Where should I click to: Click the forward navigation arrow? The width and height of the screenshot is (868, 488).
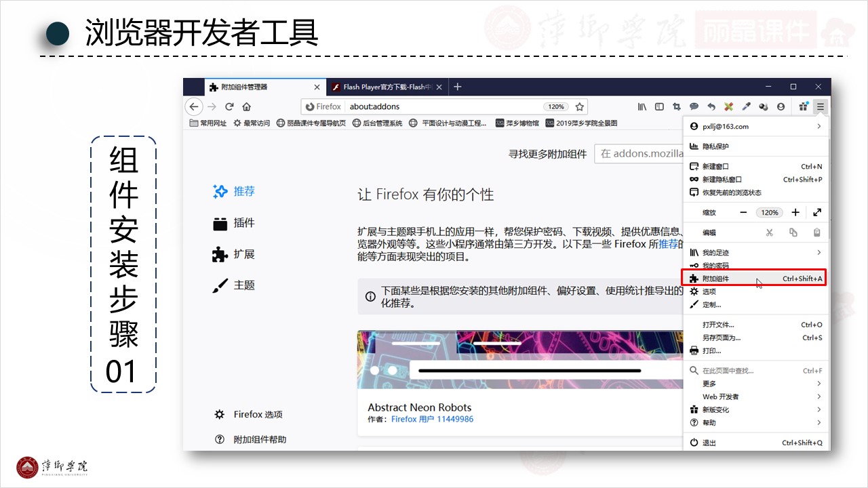tap(212, 106)
